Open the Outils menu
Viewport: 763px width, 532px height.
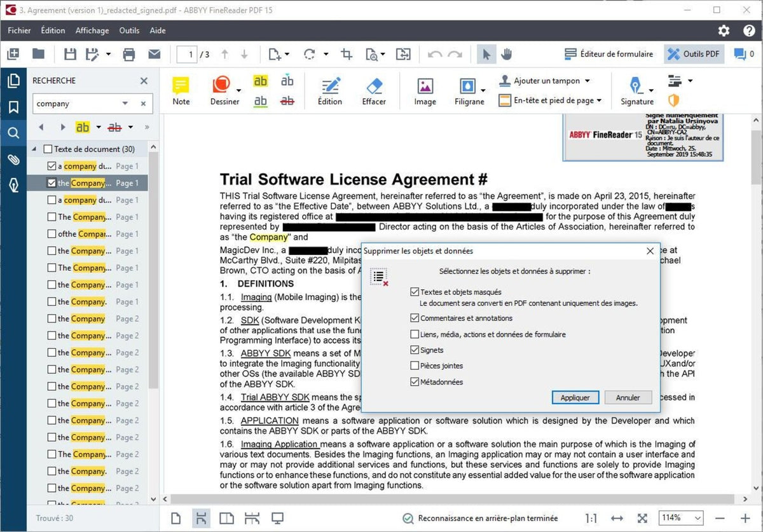click(x=129, y=31)
